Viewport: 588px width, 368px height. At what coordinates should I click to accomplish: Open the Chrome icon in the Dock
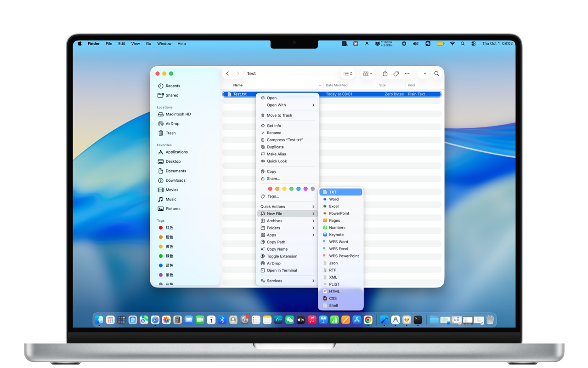(x=368, y=320)
